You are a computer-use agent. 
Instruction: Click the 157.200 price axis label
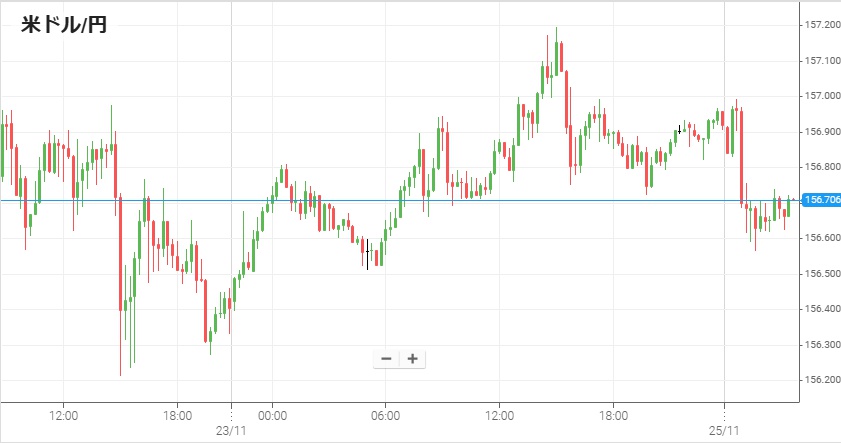point(821,24)
